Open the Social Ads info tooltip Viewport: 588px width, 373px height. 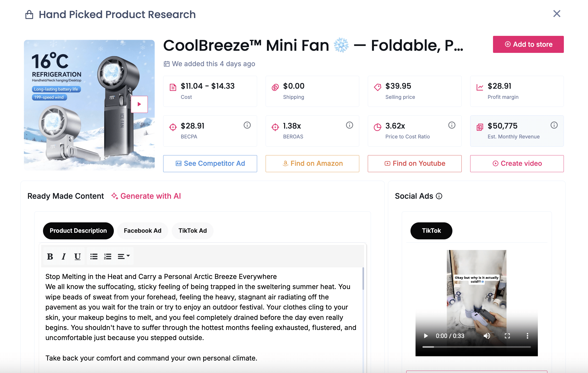pos(439,196)
